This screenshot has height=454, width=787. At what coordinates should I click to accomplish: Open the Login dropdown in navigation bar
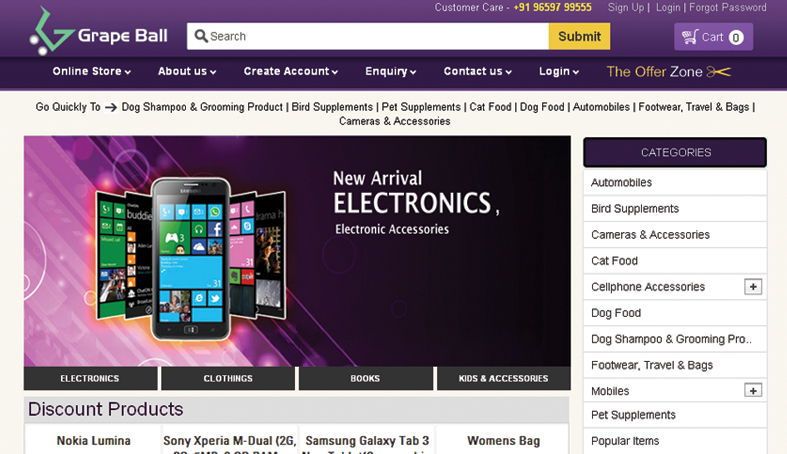[559, 71]
